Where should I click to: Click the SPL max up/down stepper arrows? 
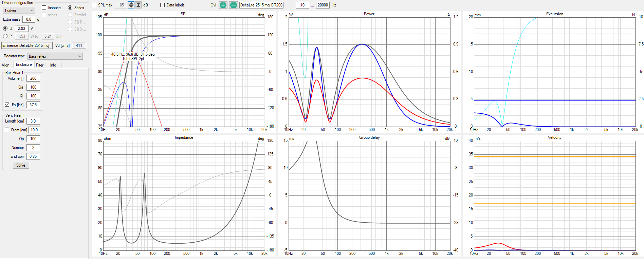[131, 5]
